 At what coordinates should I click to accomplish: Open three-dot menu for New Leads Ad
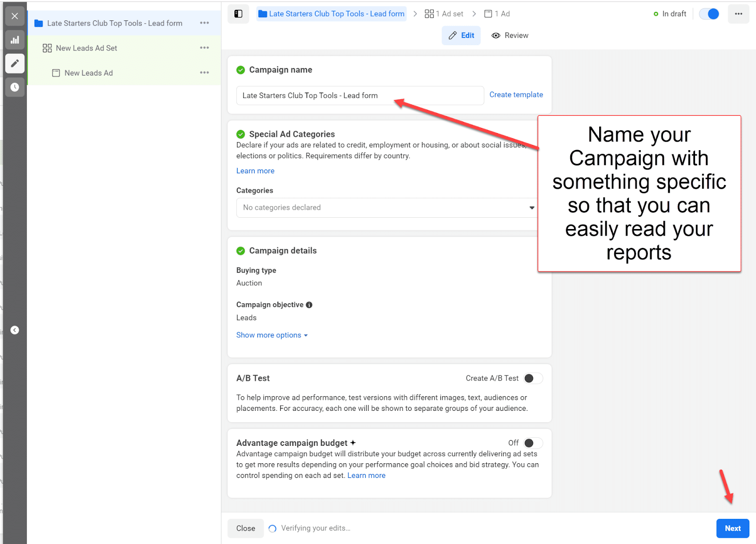tap(204, 73)
